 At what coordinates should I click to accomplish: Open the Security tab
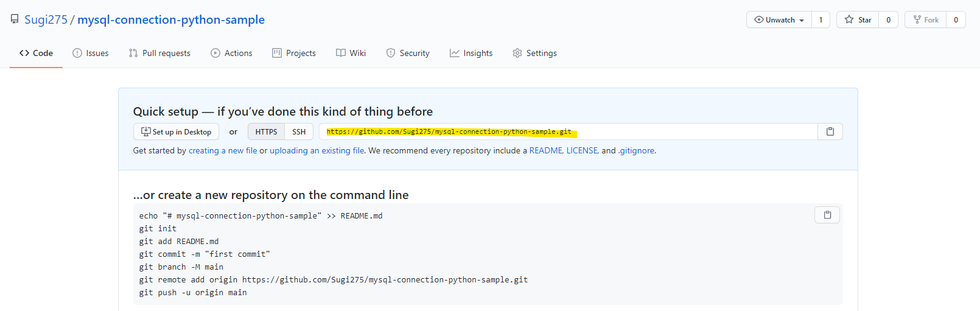tap(408, 53)
